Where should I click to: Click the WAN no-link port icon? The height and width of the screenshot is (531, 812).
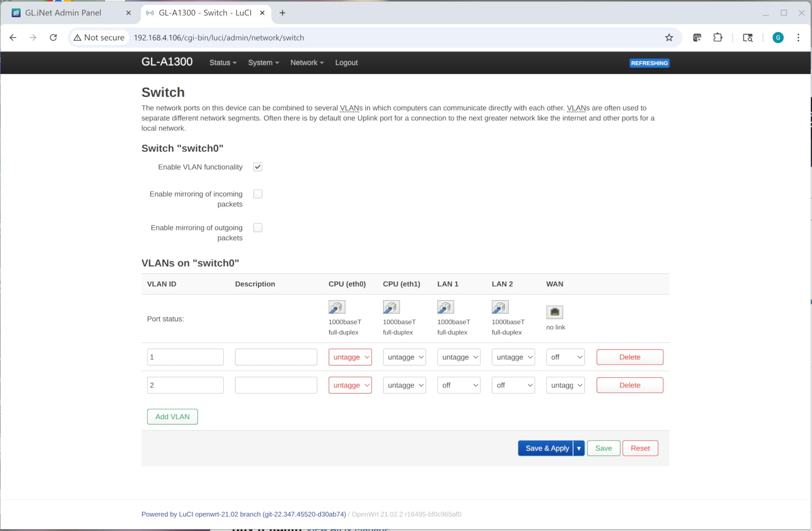pos(554,312)
